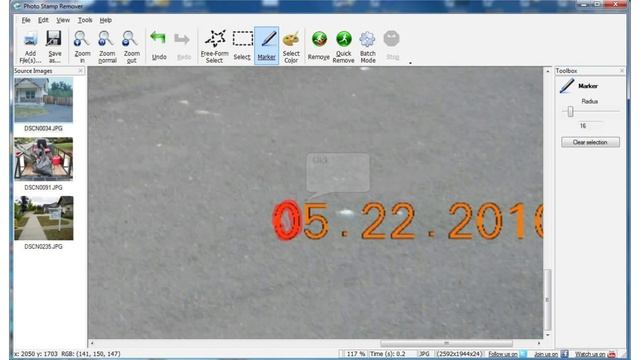The image size is (640, 360).
Task: Close the Source Images panel
Action: tap(80, 71)
